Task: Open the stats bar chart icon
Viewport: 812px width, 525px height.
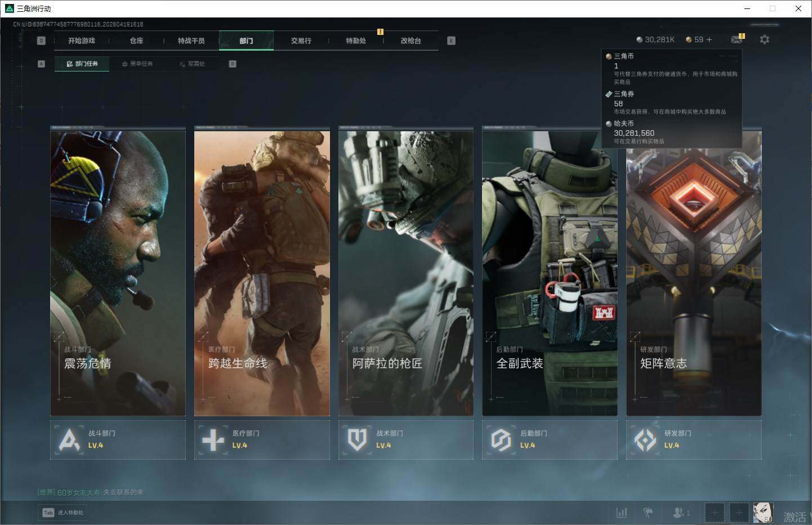Action: 622,513
